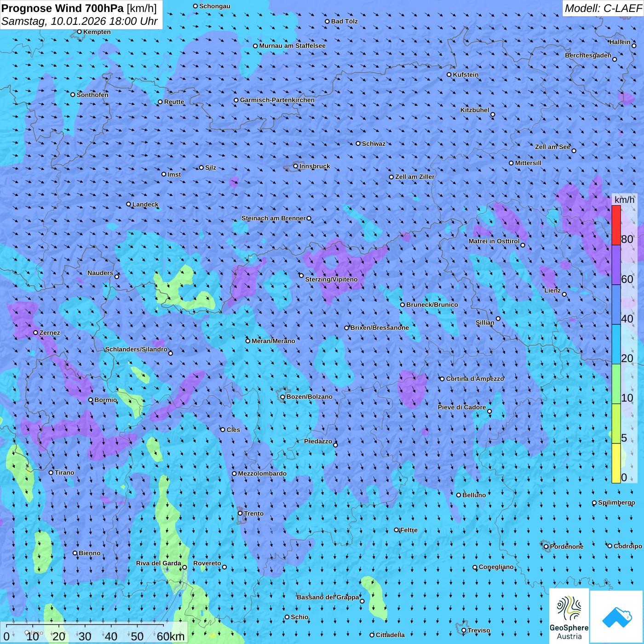644x644 pixels.
Task: Click the 'Spilimbergo' label
Action: pos(616,502)
